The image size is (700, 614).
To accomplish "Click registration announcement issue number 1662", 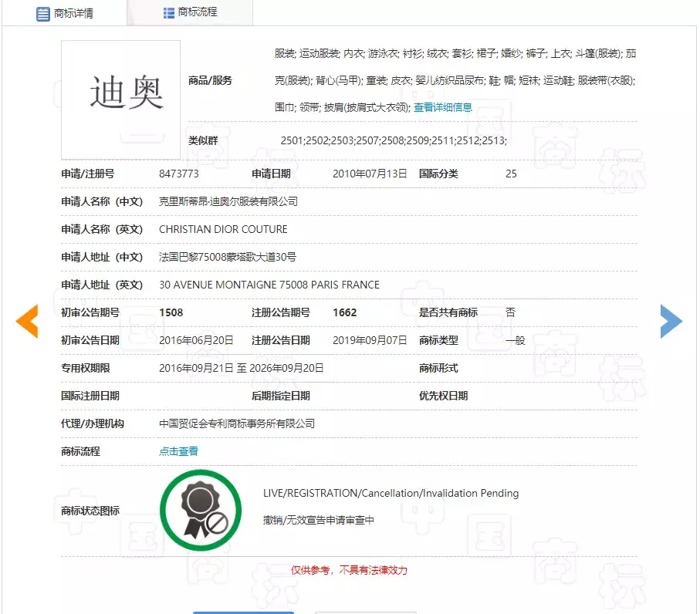I will click(345, 312).
